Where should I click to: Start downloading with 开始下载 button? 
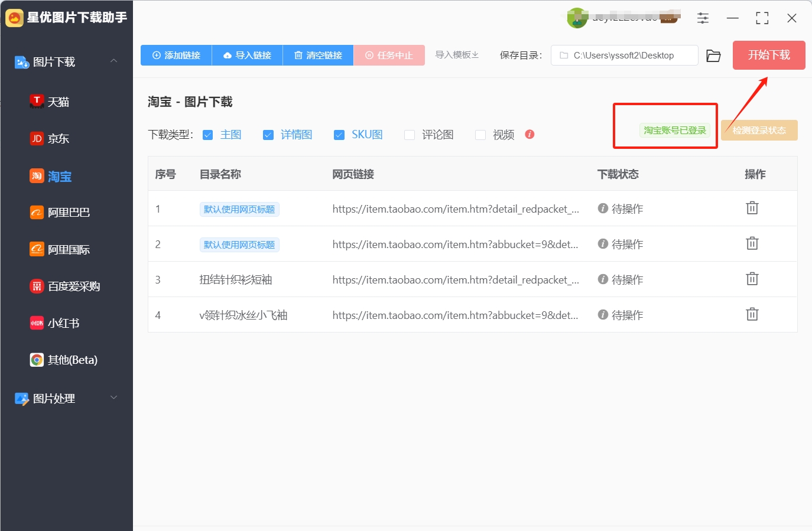(769, 55)
